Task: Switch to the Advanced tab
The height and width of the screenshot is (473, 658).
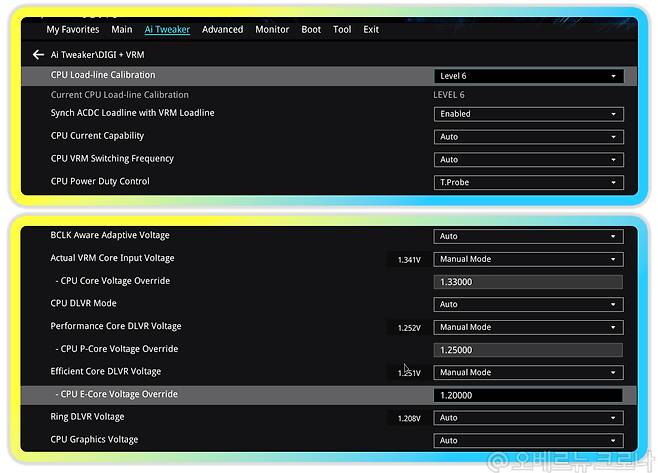Action: tap(222, 30)
